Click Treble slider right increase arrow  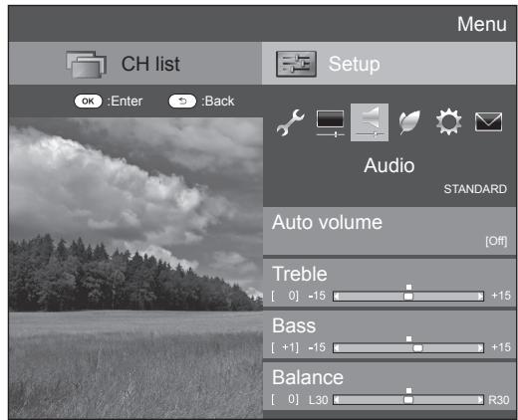coord(480,296)
